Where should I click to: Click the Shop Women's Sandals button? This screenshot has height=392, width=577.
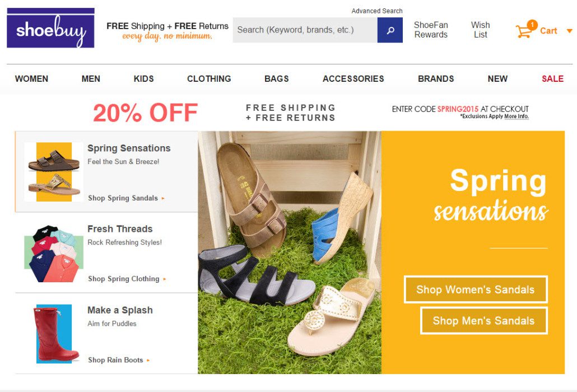point(476,290)
